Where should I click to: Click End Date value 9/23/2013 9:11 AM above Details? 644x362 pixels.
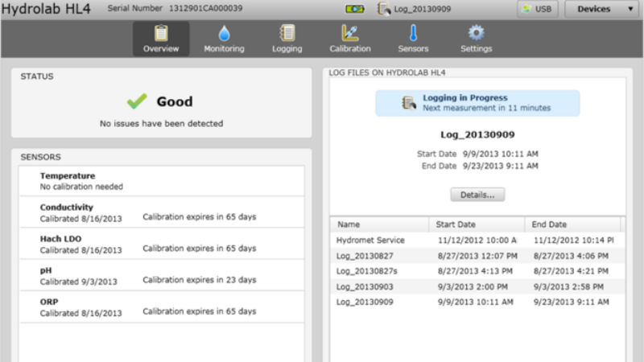click(x=500, y=166)
